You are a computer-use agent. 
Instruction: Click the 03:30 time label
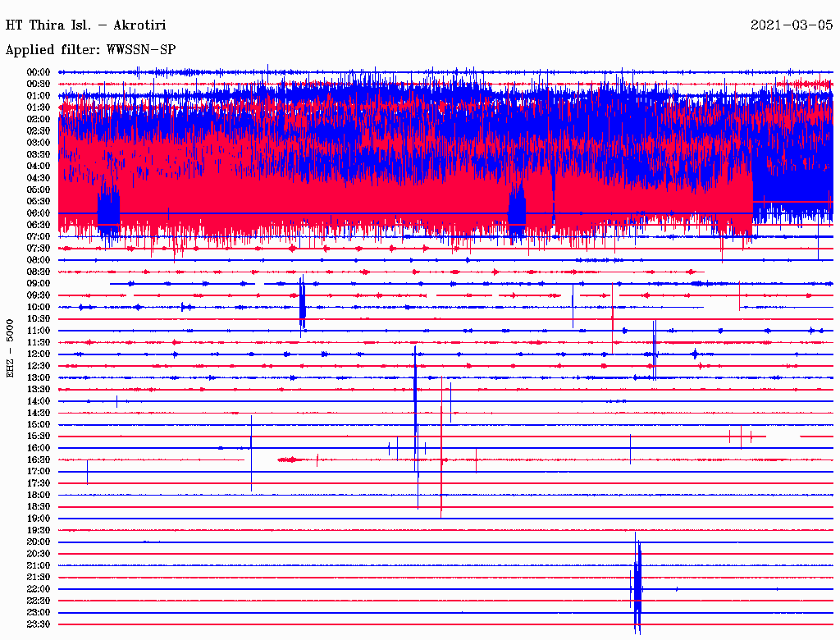(39, 154)
